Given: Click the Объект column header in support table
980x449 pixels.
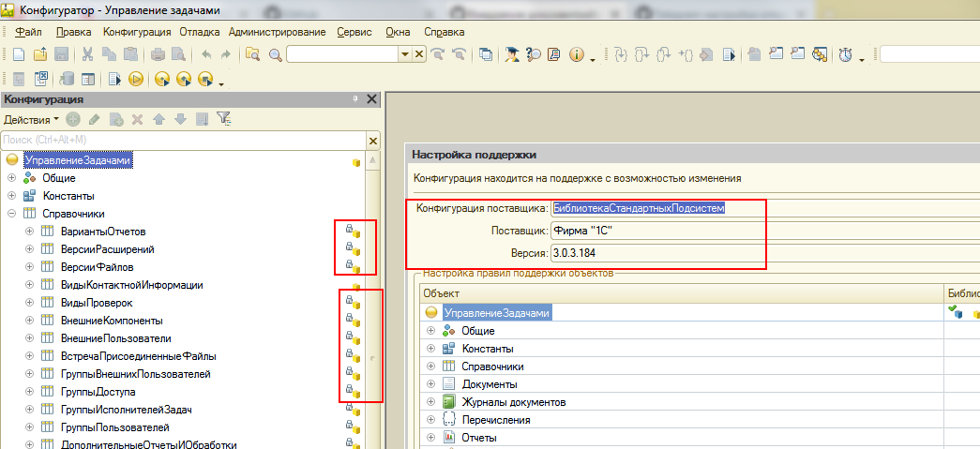Looking at the screenshot, I should click(x=681, y=292).
